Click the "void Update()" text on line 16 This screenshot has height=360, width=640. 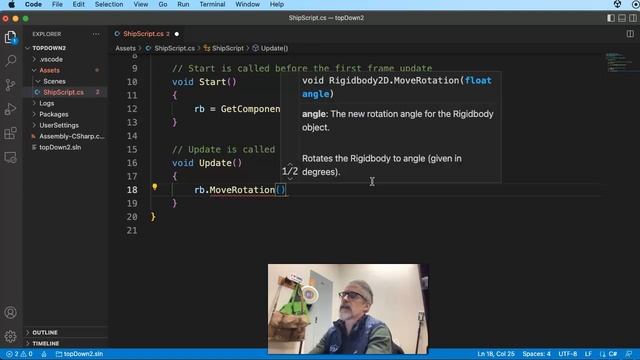[x=207, y=163]
